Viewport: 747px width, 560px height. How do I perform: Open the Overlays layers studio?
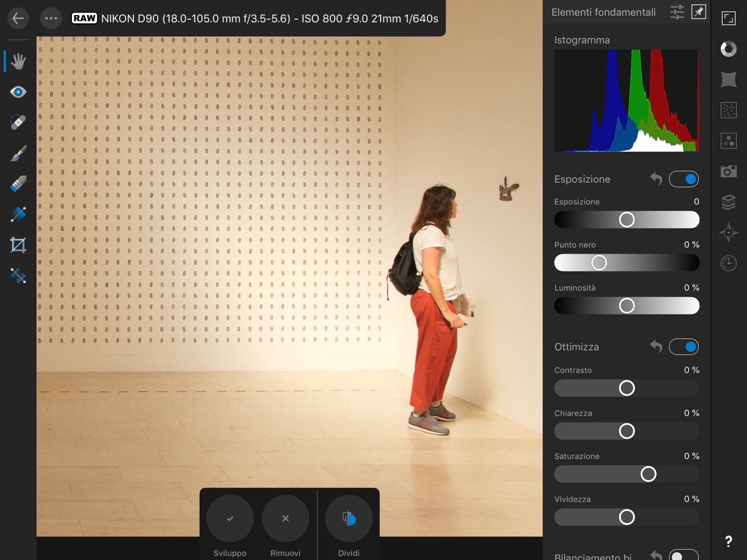[x=729, y=202]
